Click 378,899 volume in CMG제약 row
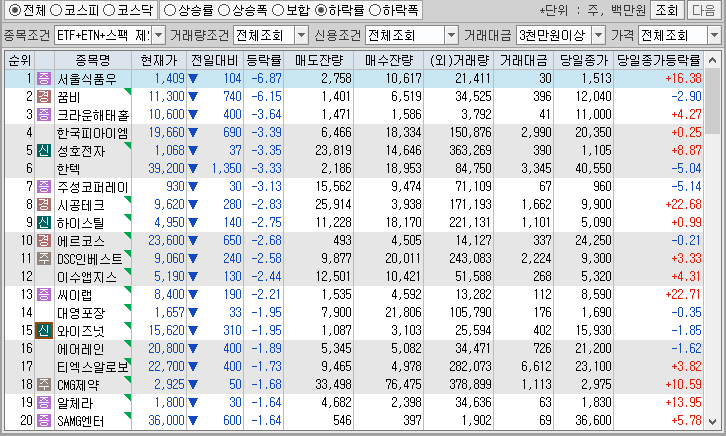This screenshot has width=726, height=436. (470, 384)
